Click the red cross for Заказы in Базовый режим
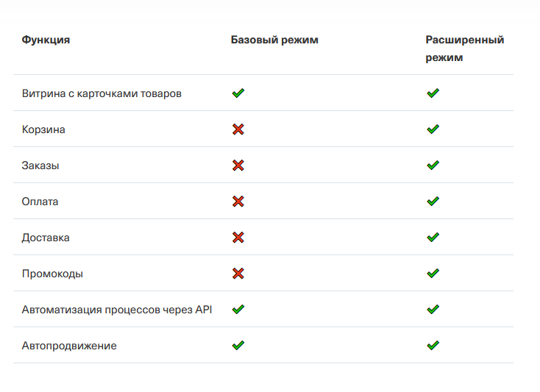Image resolution: width=540 pixels, height=392 pixels. 238,165
